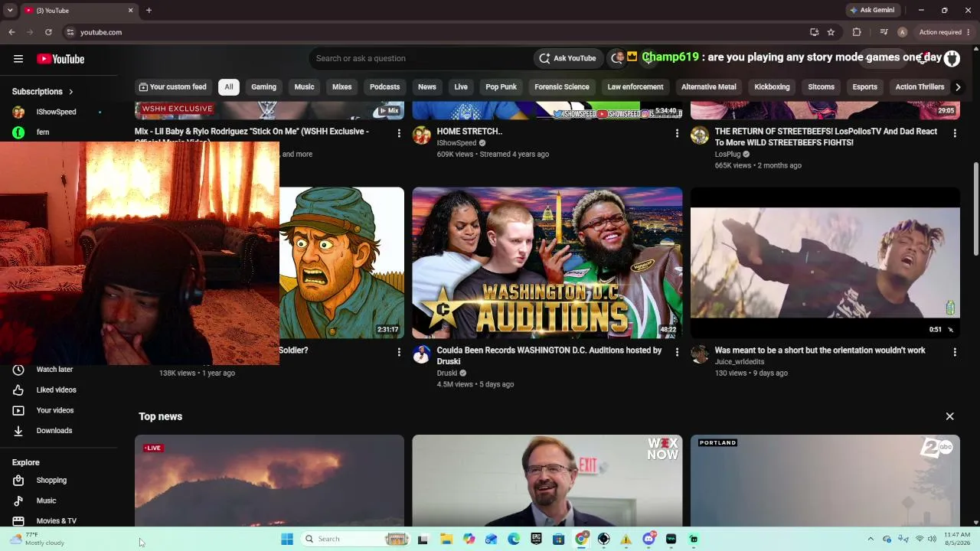The height and width of the screenshot is (551, 980).
Task: Click the install app icon in address bar
Action: [814, 32]
